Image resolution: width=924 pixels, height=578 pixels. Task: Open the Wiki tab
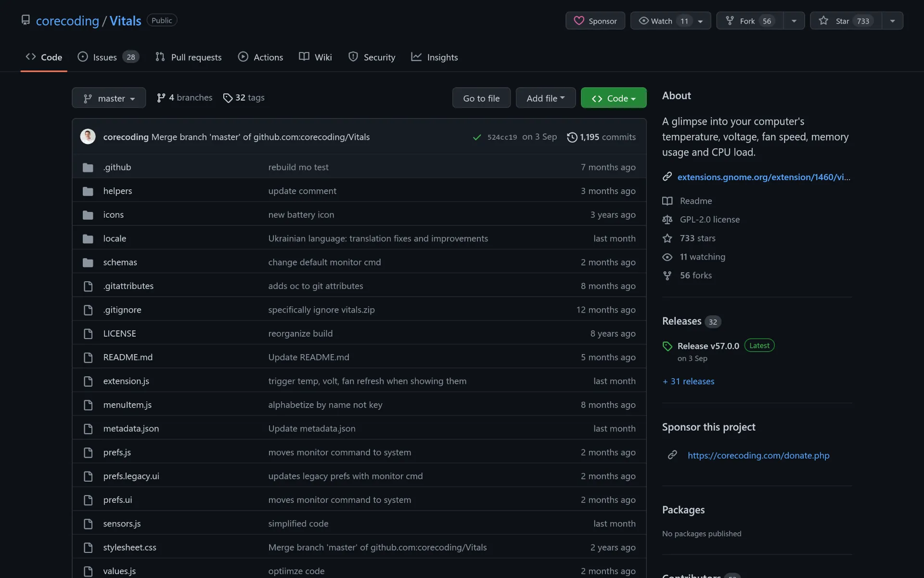tap(315, 57)
